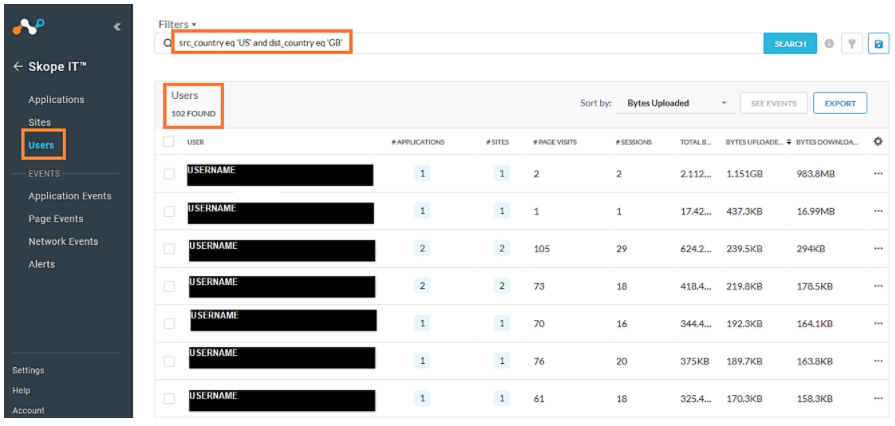Click the BYTES DOWNLOA... column header
The width and height of the screenshot is (895, 426).
pyautogui.click(x=827, y=142)
